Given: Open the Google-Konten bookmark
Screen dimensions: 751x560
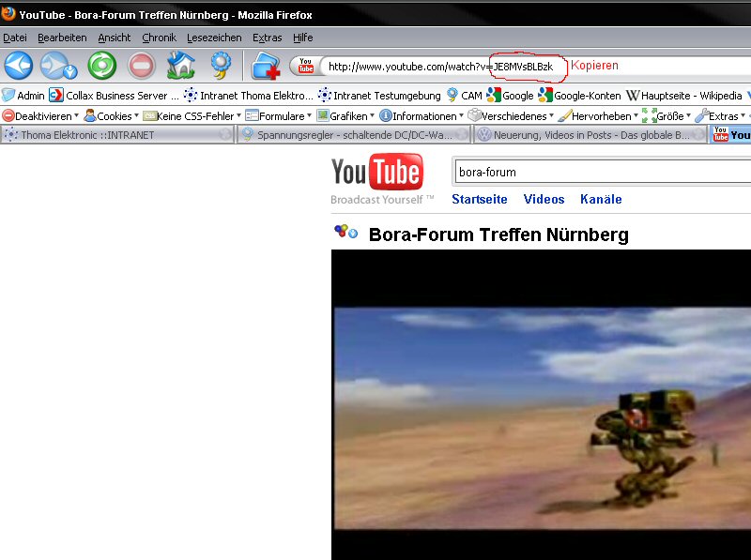Looking at the screenshot, I should click(x=579, y=96).
